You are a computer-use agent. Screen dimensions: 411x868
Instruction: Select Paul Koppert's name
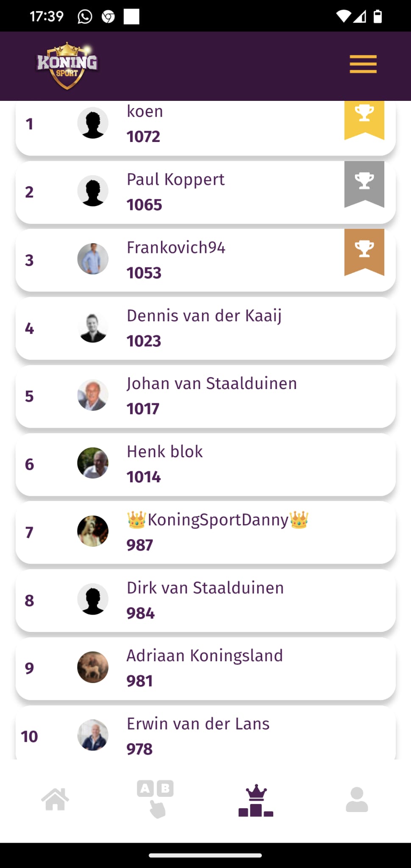175,179
